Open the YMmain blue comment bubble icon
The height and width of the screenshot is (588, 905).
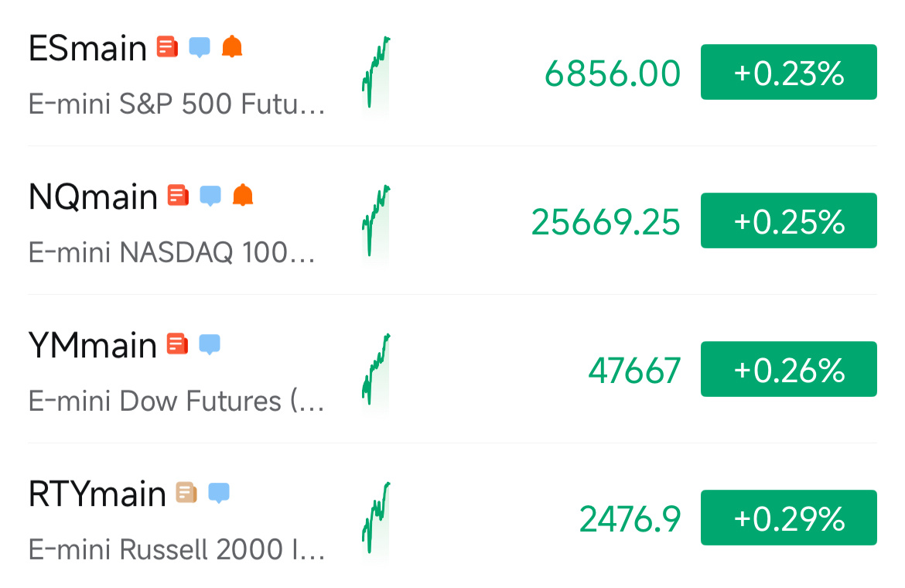click(210, 344)
